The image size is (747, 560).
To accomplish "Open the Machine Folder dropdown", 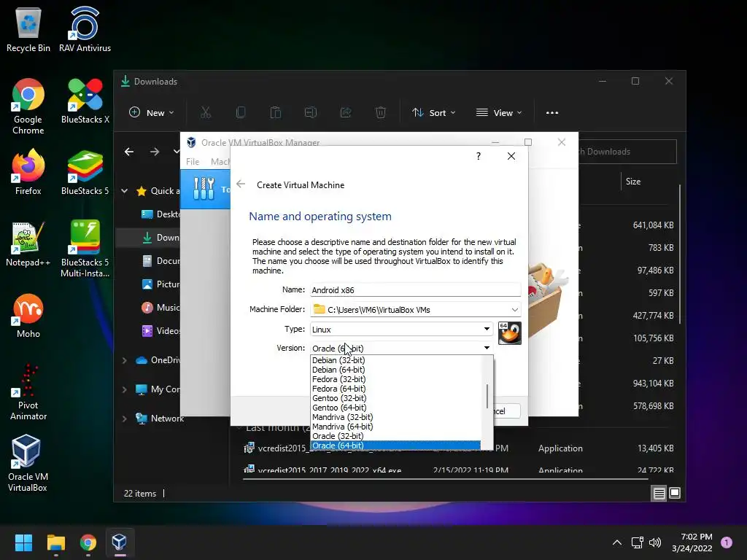I will 514,309.
